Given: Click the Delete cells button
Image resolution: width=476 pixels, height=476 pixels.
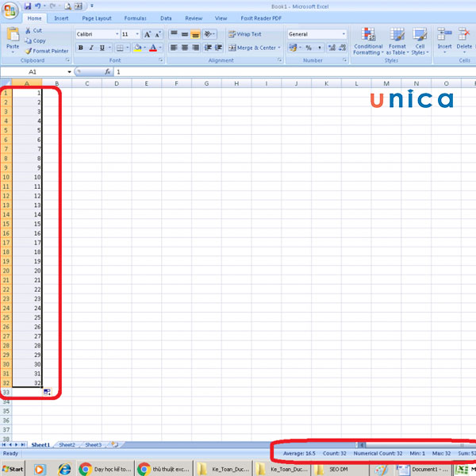Looking at the screenshot, I should coord(464,40).
